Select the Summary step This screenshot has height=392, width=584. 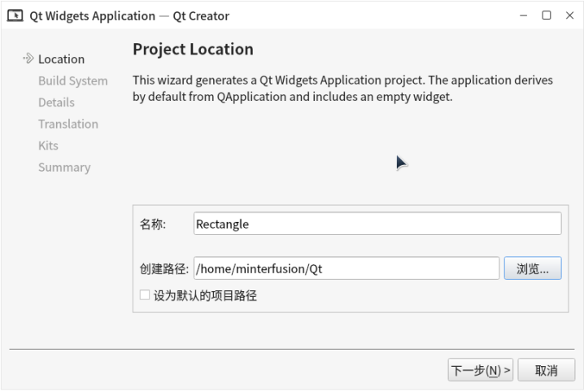click(x=64, y=168)
